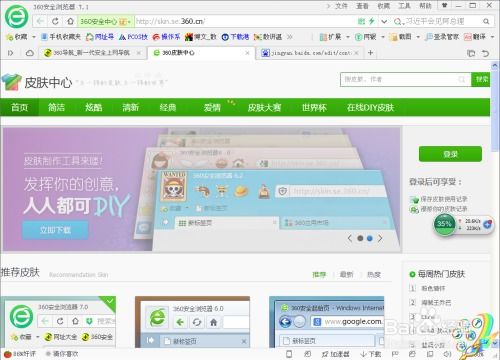Select the second blue carousel indicator dot

tap(370, 238)
